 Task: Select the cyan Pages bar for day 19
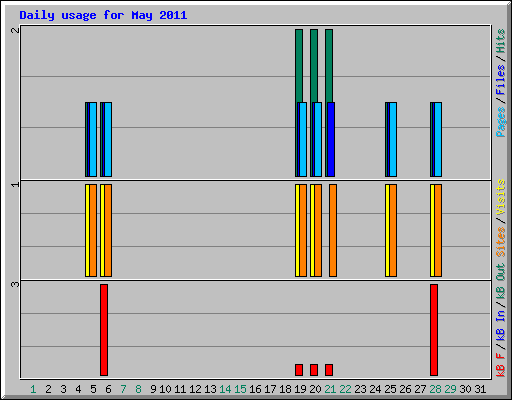tap(303, 139)
